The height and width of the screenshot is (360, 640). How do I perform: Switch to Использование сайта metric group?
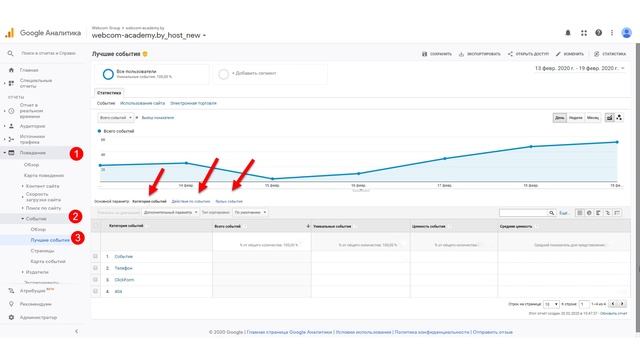[142, 103]
